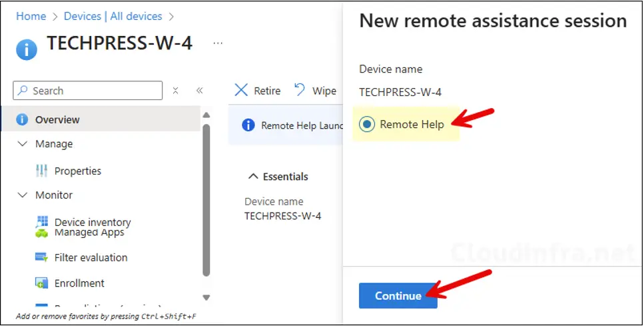Open the Overview menu item
The image size is (644, 326).
[x=57, y=120]
